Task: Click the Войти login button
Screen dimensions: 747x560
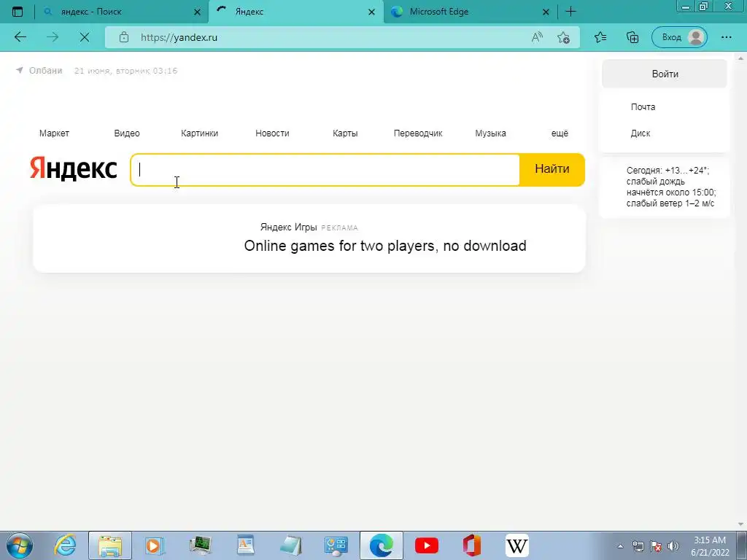Action: tap(665, 74)
